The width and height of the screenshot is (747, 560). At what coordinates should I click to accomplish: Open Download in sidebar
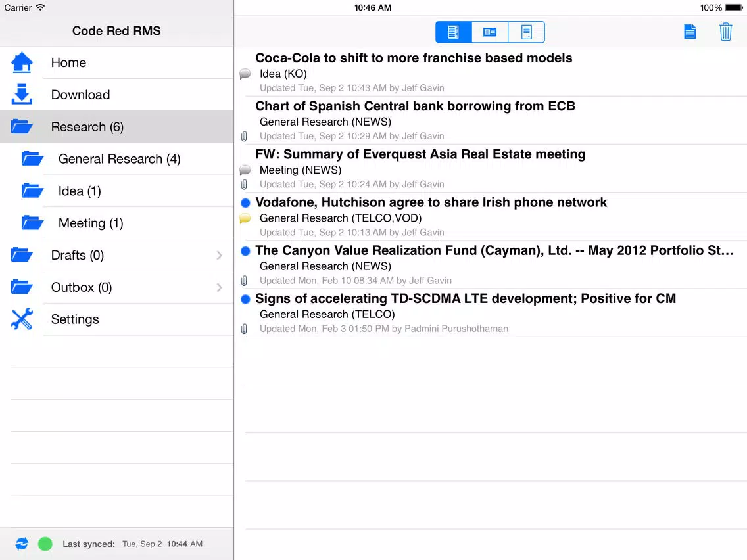pos(117,95)
